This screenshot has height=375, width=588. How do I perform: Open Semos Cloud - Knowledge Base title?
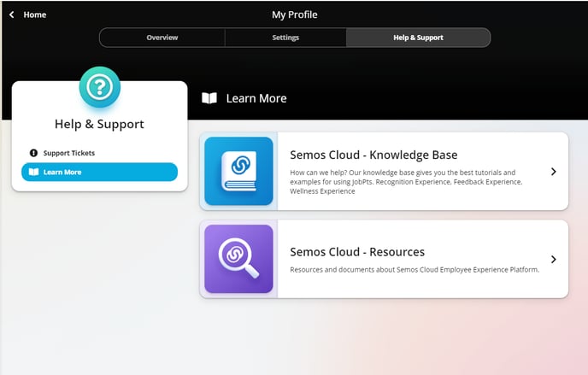coord(373,155)
